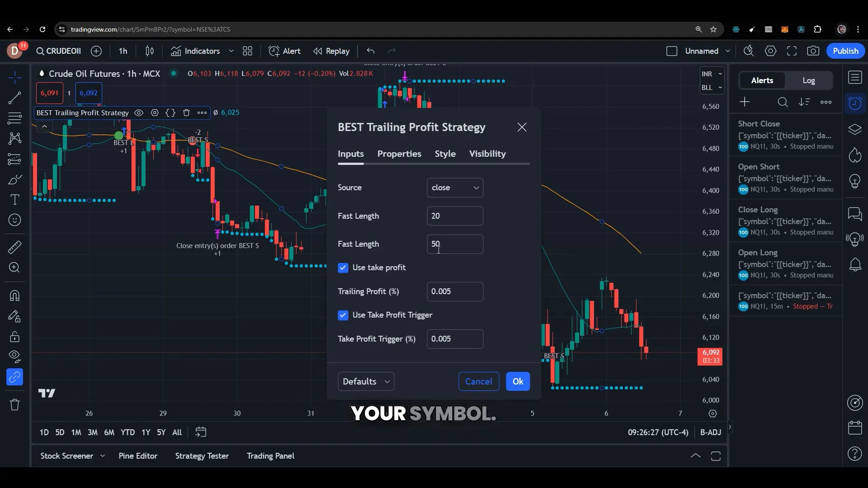Open the calendar panel icon
The width and height of the screenshot is (868, 488).
(x=855, y=428)
